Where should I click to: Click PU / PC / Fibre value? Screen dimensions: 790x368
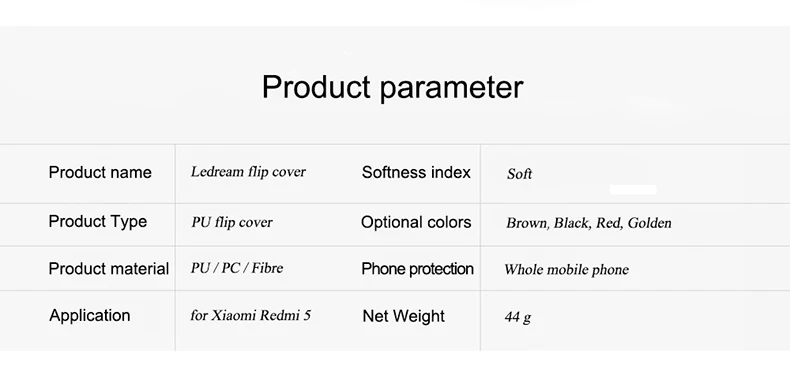[237, 268]
